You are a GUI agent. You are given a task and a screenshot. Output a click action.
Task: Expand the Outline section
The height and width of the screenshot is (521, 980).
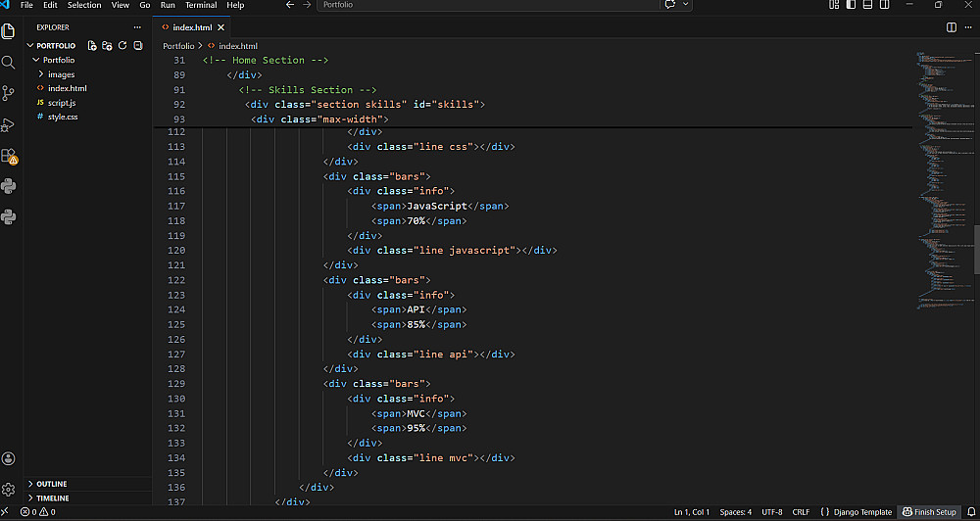click(52, 484)
